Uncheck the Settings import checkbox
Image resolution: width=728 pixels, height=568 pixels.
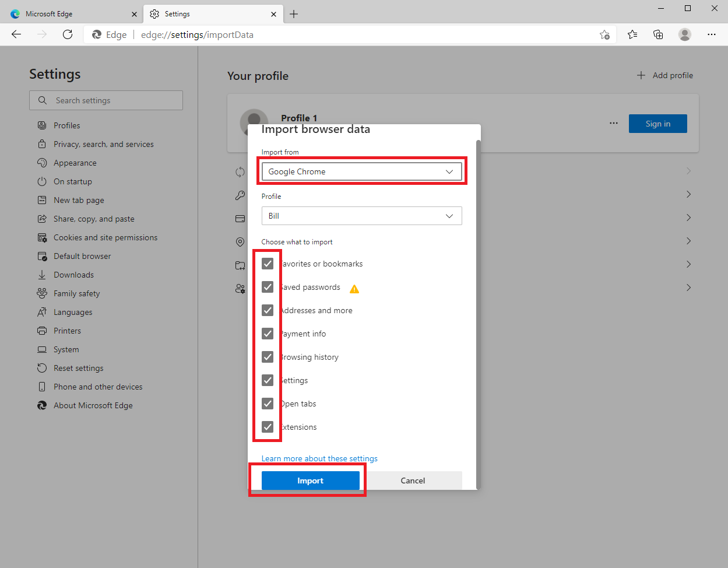tap(268, 380)
